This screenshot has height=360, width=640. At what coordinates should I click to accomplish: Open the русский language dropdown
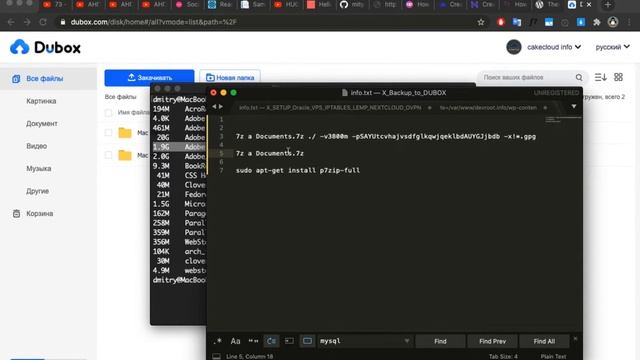pyautogui.click(x=612, y=47)
